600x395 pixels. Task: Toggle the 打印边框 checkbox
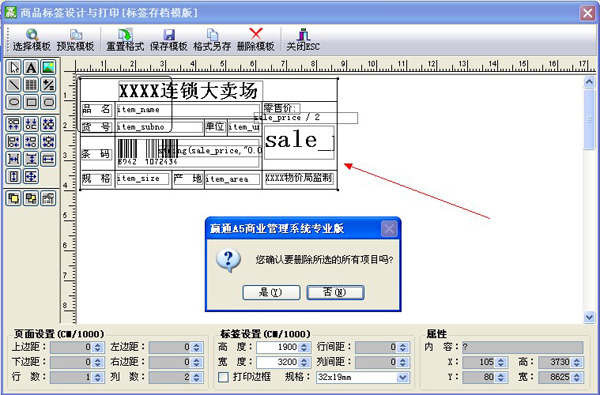click(x=223, y=377)
